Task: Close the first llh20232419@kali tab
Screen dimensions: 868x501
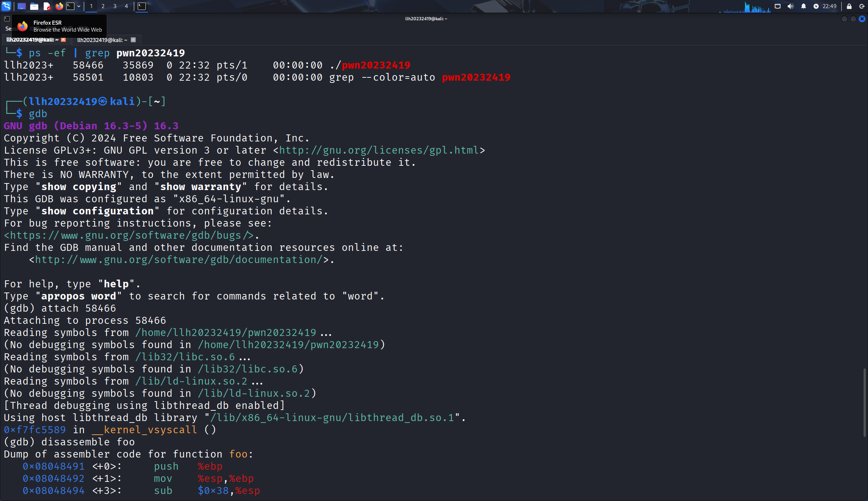Action: tap(63, 40)
